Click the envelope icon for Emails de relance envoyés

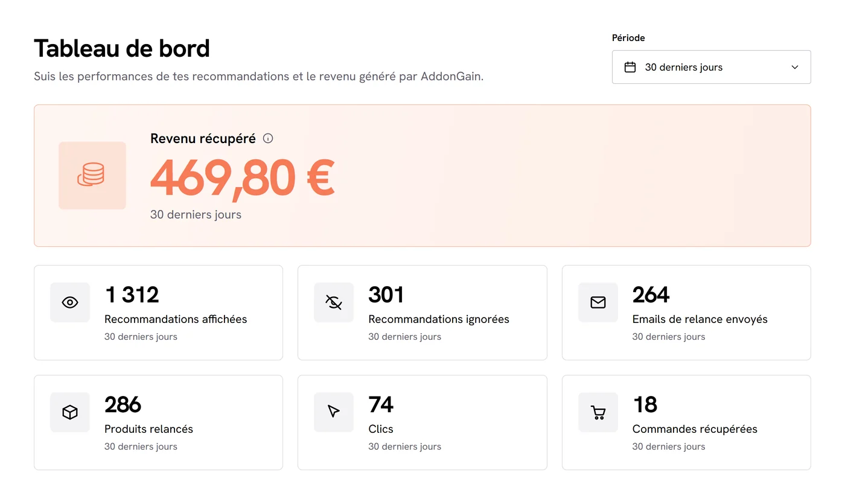[x=598, y=302]
